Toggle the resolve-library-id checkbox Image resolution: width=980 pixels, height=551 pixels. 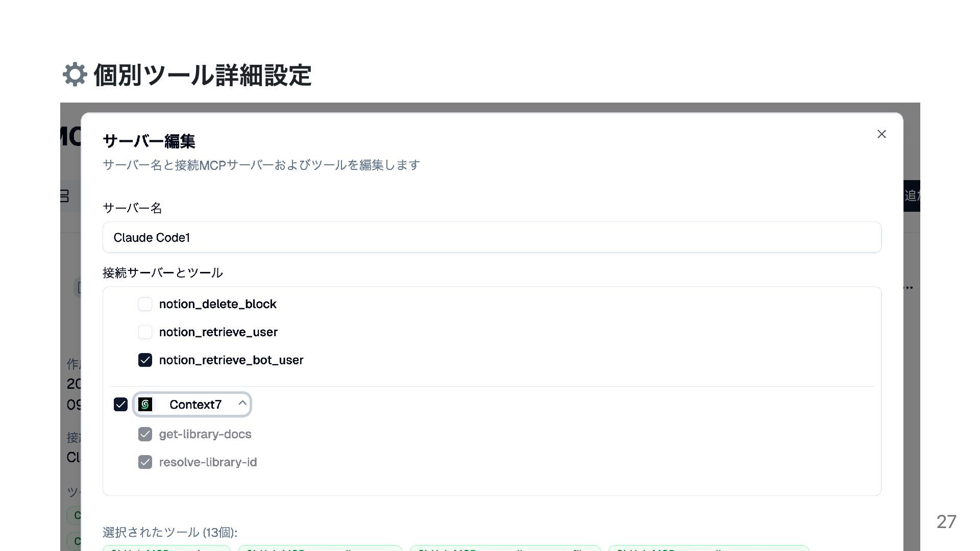pyautogui.click(x=145, y=462)
